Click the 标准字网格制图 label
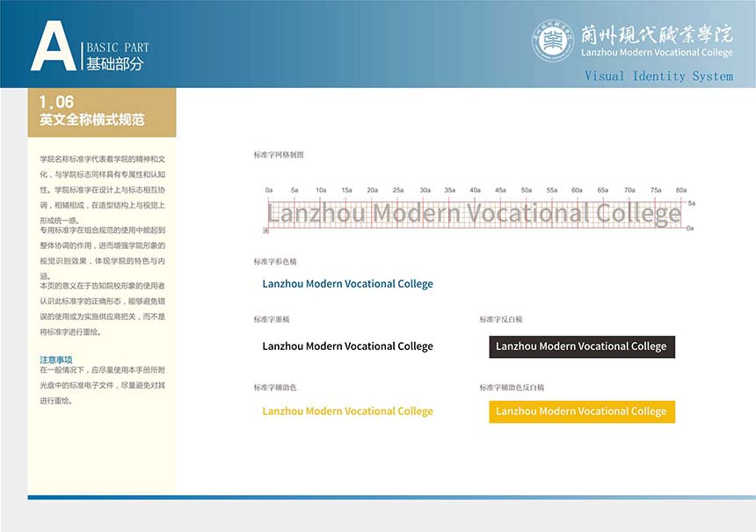Screen dimensions: 756x532 pos(279,155)
